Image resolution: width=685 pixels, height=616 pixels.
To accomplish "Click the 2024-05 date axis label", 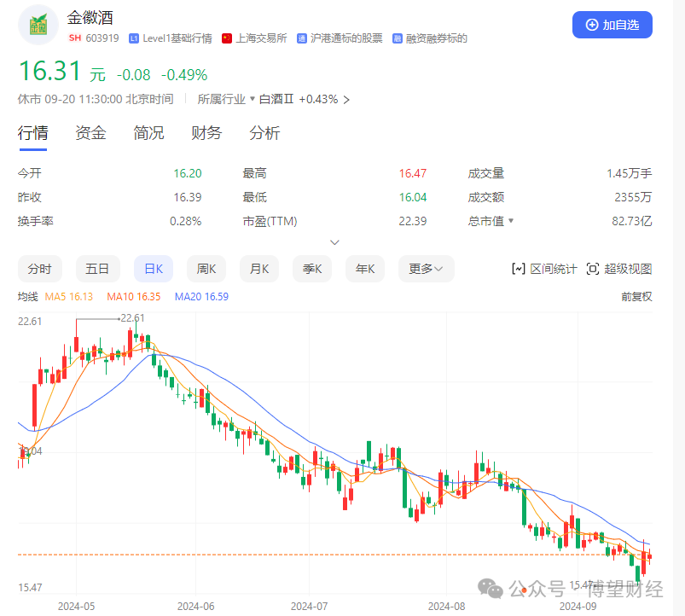I will pyautogui.click(x=76, y=607).
